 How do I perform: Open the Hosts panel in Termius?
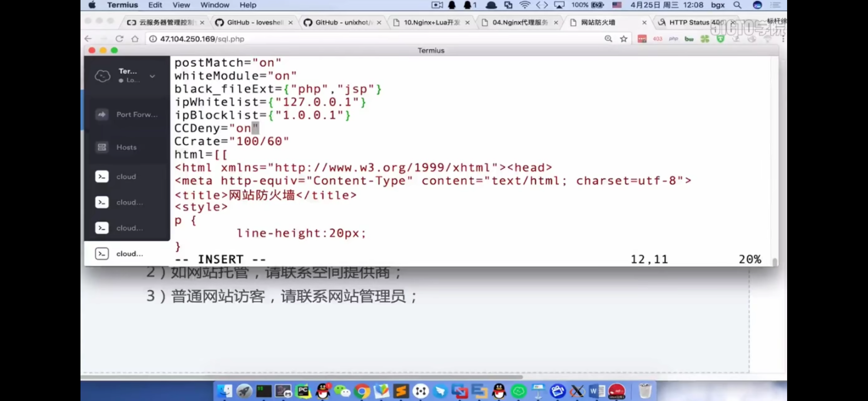click(126, 147)
